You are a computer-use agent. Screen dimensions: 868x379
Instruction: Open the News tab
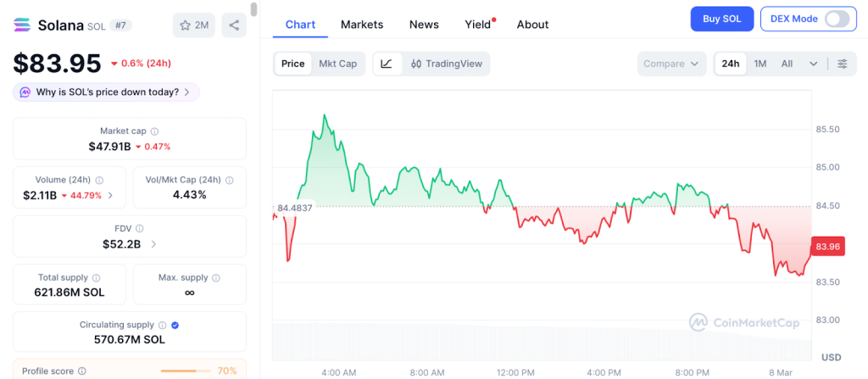[424, 25]
